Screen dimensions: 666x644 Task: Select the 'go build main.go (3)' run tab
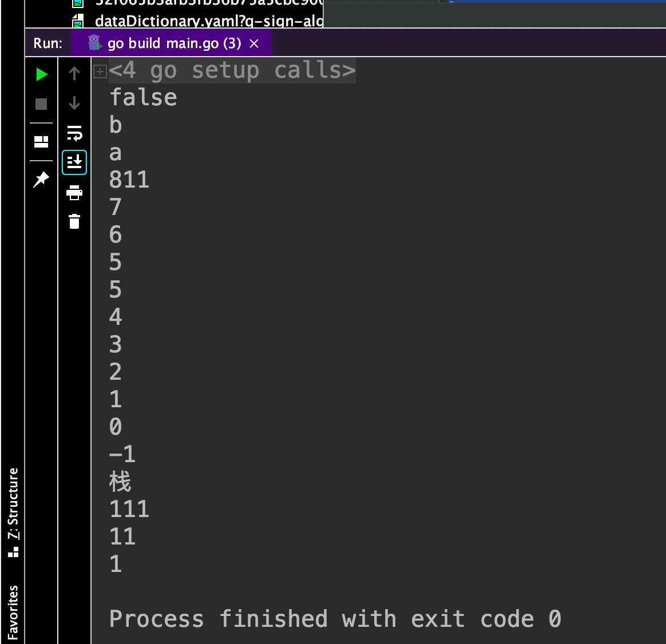coord(171,43)
